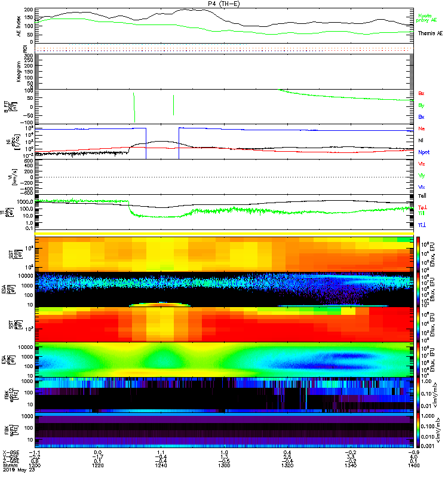This screenshot has height=478, width=448.
Task: Click the FBK edc12 [Hz] axis label
Action: pyautogui.click(x=12, y=395)
